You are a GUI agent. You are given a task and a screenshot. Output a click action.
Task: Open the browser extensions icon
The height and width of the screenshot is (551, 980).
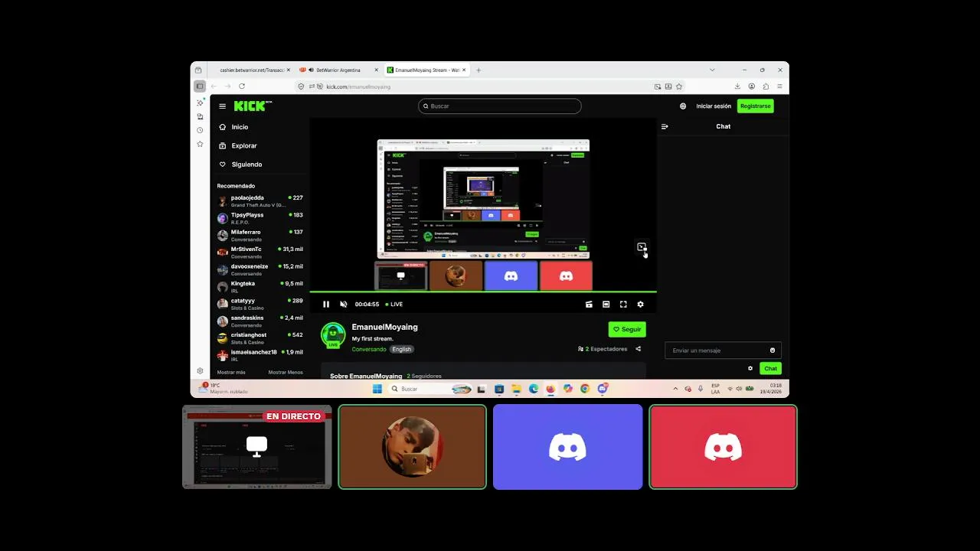tap(766, 86)
